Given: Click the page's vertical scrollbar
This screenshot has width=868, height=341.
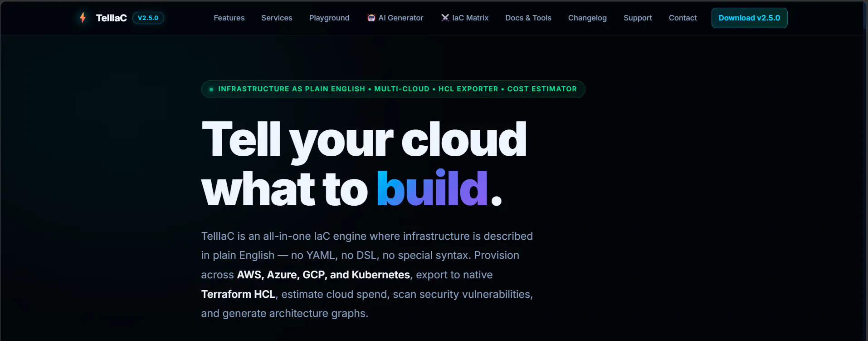Looking at the screenshot, I should (865, 170).
